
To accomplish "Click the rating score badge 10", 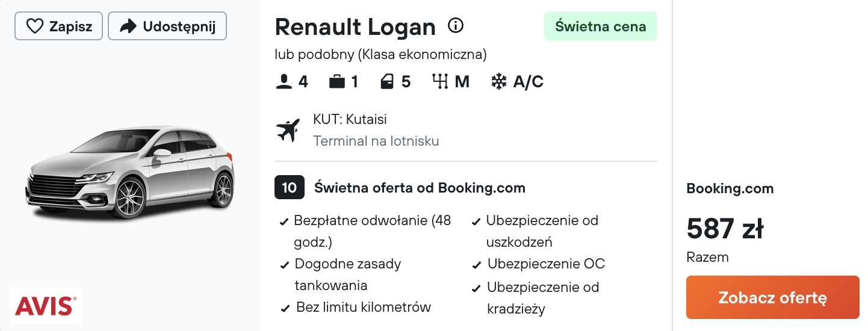I will tap(290, 188).
